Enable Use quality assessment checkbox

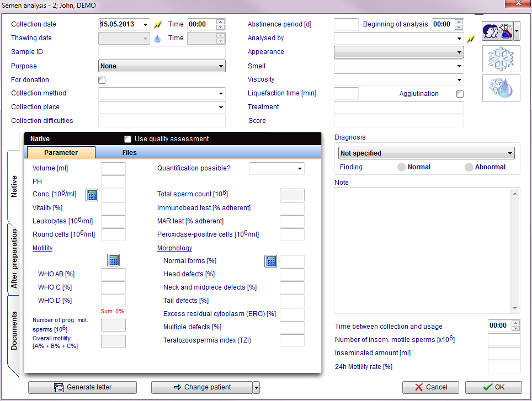[127, 139]
